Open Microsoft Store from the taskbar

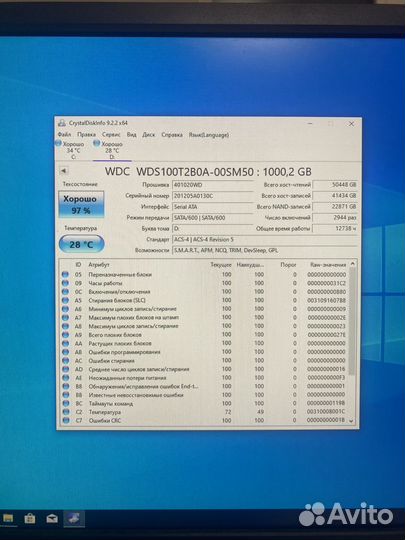[x=30, y=519]
